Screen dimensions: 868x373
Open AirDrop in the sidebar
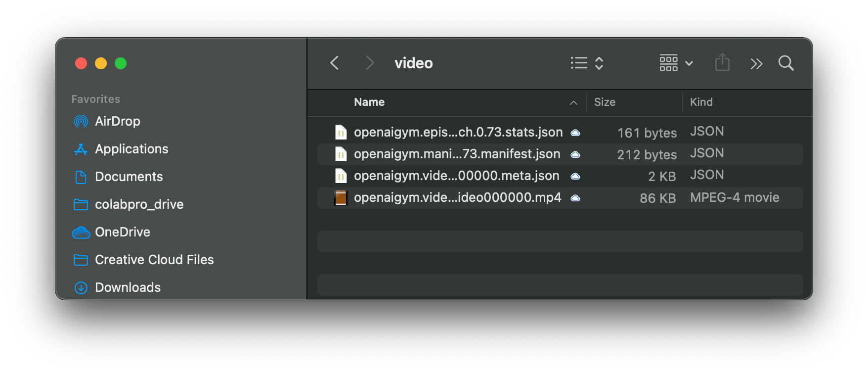tap(118, 121)
